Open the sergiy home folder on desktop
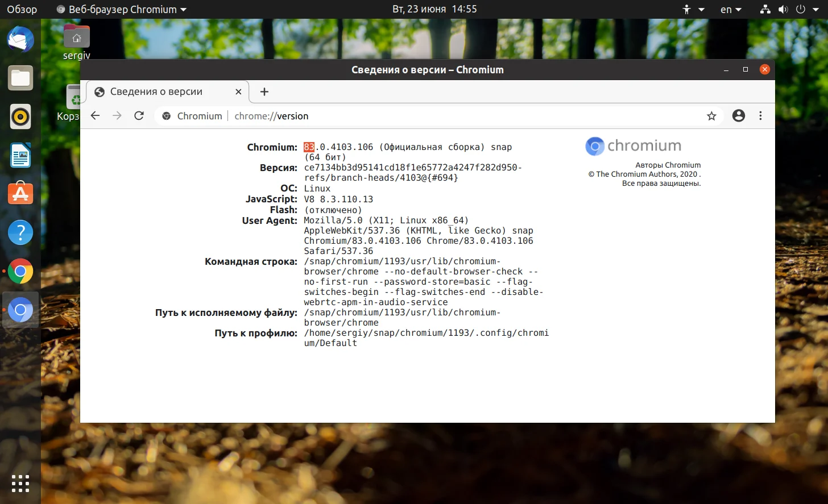Image resolution: width=828 pixels, height=504 pixels. point(77,41)
